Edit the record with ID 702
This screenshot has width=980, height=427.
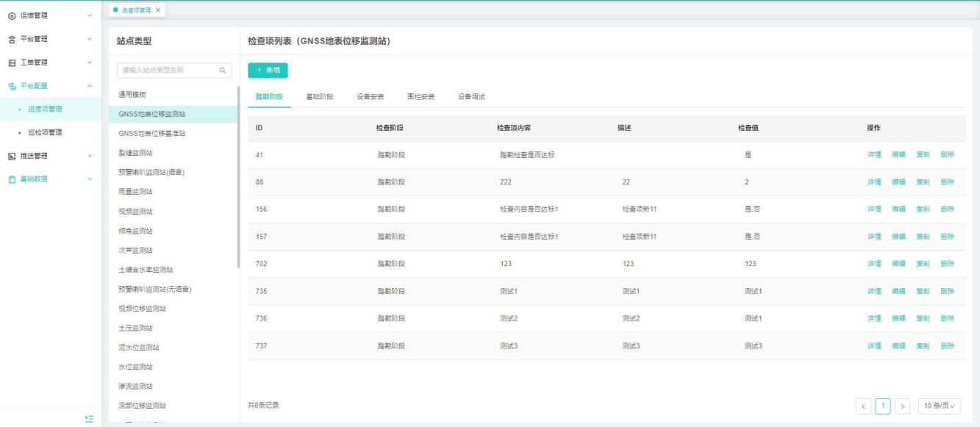pos(898,264)
